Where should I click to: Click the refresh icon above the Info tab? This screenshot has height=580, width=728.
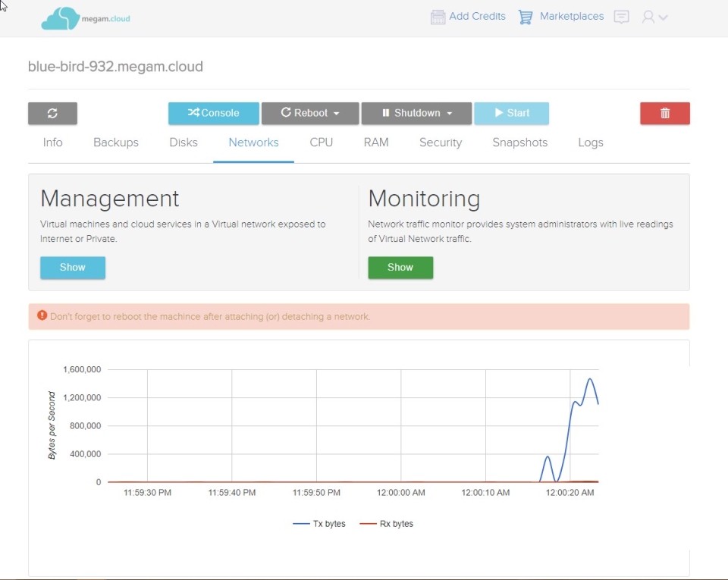52,113
